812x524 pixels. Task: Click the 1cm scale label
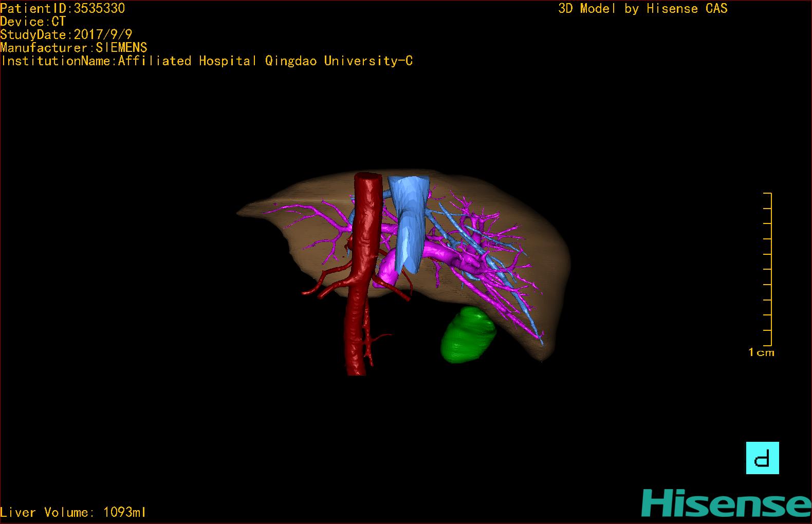[761, 352]
